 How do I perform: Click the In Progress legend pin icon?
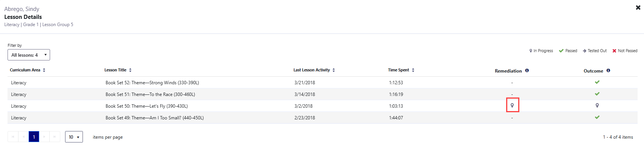531,51
